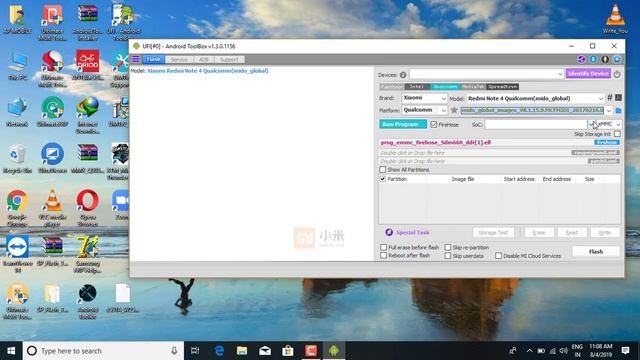Expand the eMMC storage type dropdown
The image size is (640, 360).
pyautogui.click(x=618, y=124)
